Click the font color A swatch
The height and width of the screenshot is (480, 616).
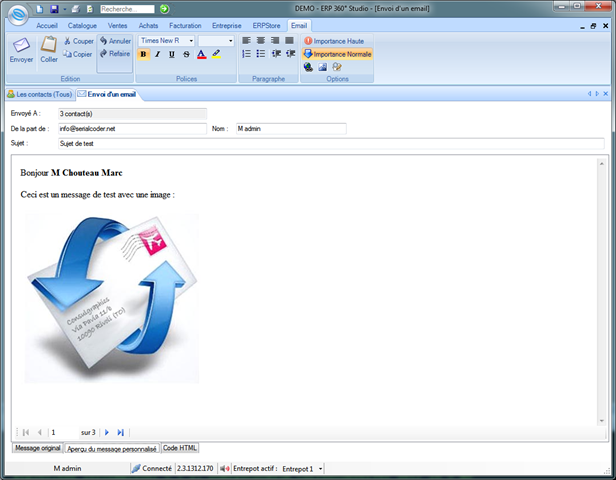coord(201,54)
